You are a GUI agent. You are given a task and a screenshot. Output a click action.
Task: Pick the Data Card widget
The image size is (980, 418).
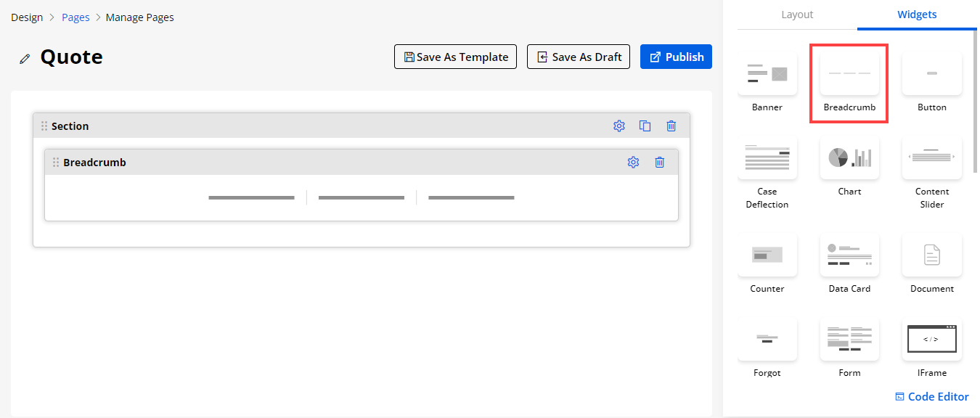pyautogui.click(x=849, y=255)
